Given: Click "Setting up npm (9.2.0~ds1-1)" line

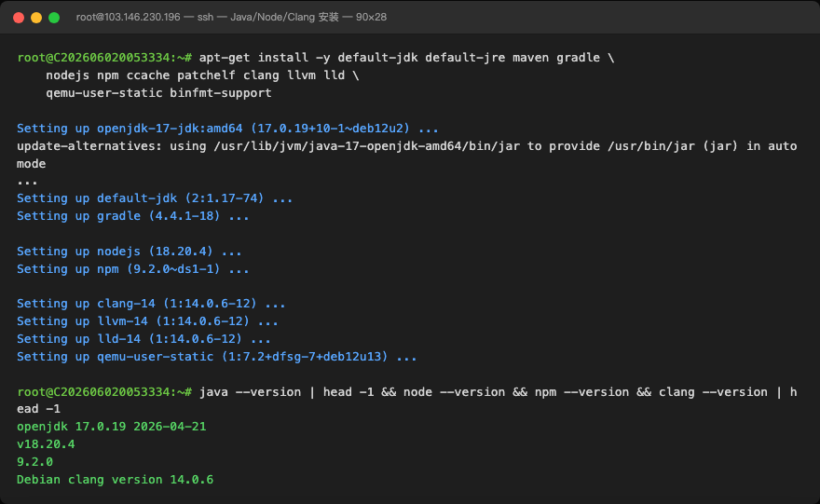Looking at the screenshot, I should click(x=133, y=269).
